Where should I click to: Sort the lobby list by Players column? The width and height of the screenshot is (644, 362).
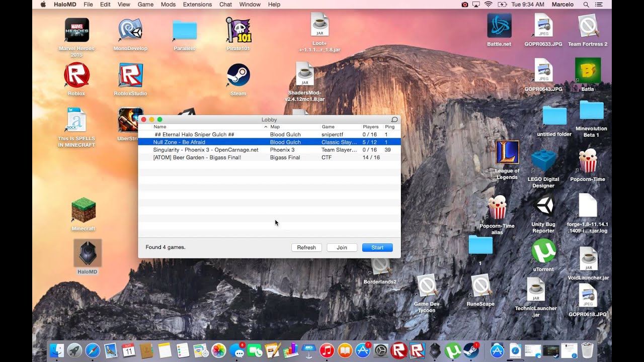[x=372, y=127]
